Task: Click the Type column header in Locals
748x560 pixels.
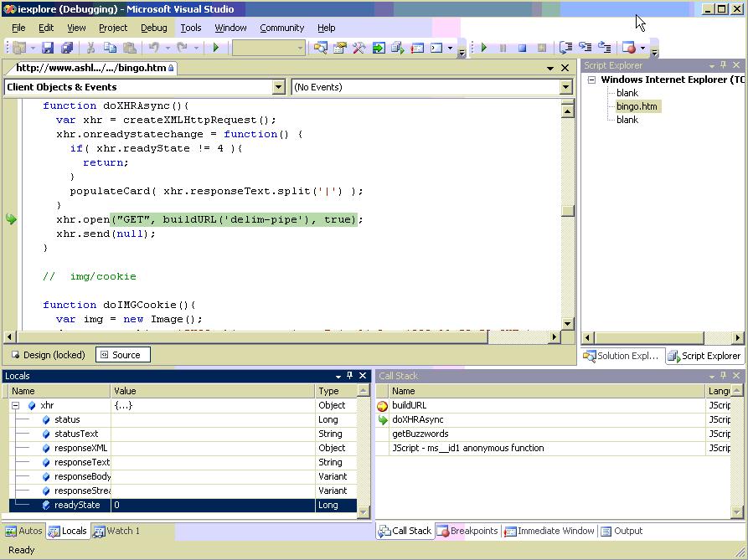Action: (x=336, y=391)
